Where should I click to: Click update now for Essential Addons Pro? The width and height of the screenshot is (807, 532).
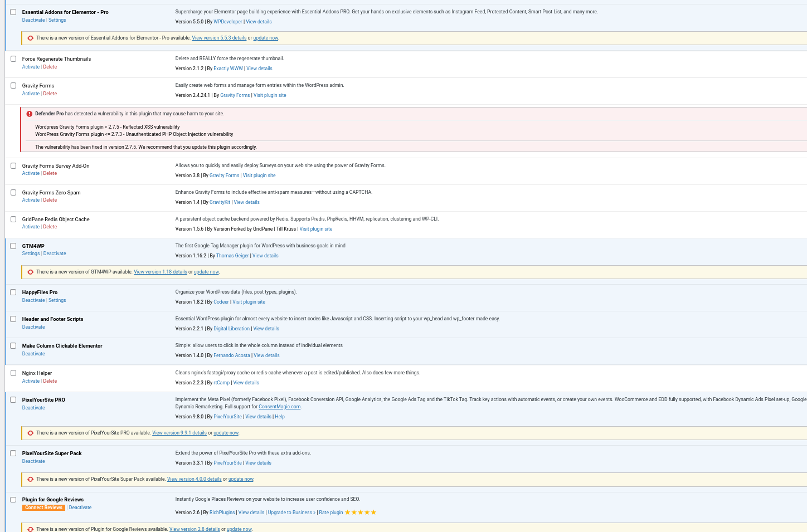pyautogui.click(x=265, y=38)
